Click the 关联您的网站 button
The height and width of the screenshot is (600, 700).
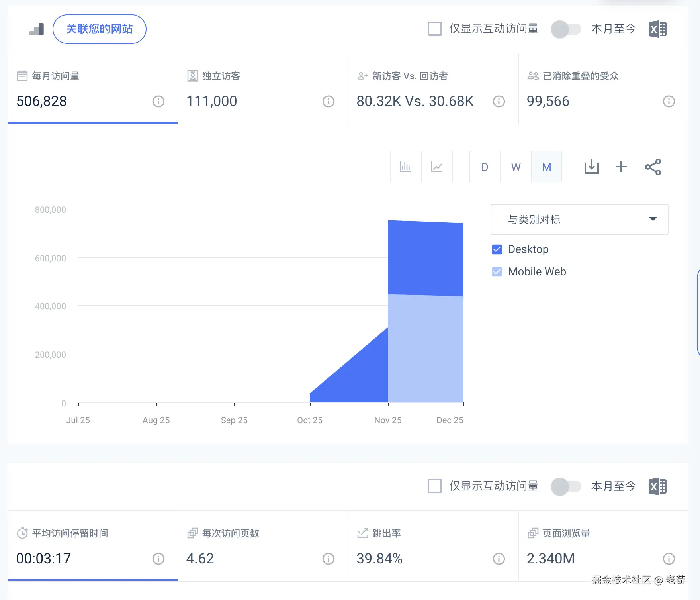[x=100, y=29]
